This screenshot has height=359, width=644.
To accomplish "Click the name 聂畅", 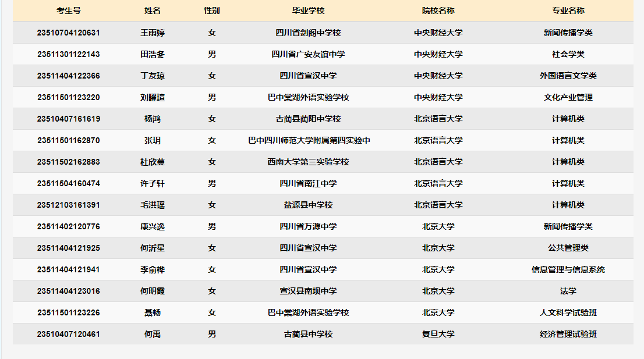I will tap(153, 312).
